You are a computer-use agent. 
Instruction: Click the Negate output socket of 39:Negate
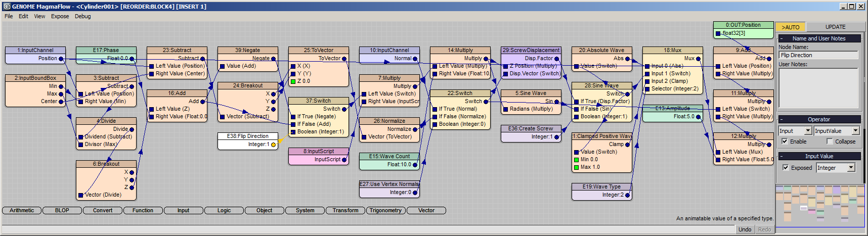click(x=274, y=59)
